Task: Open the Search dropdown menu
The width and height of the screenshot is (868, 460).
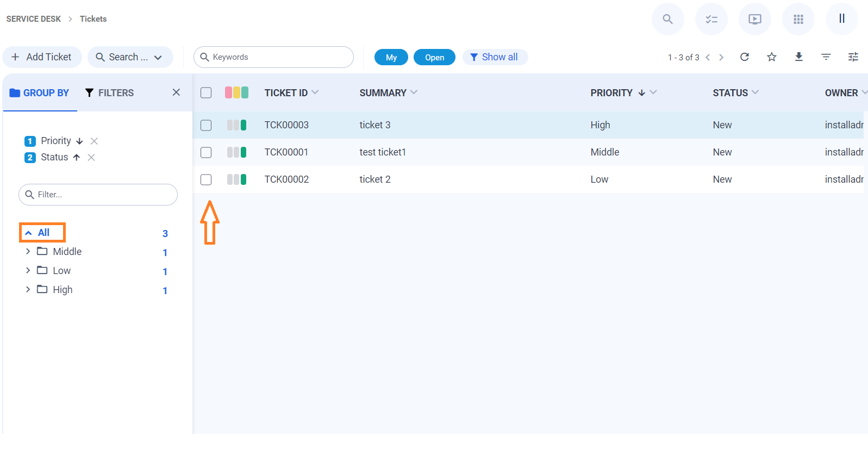Action: (130, 57)
